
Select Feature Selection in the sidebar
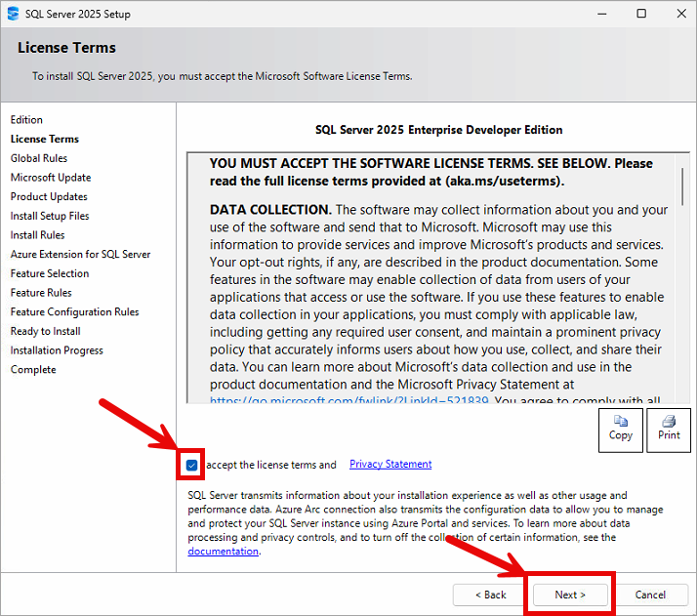pyautogui.click(x=50, y=273)
